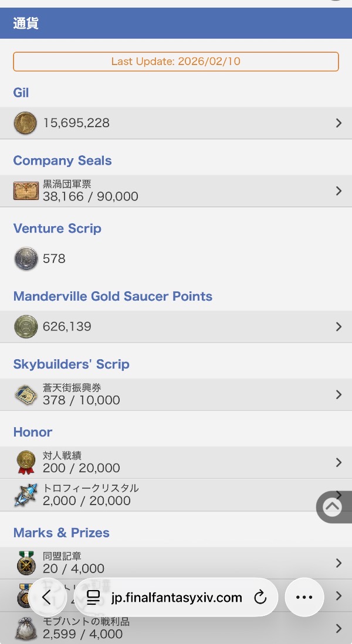Viewport: 352px width, 644px height.
Task: Expand the Gold Saucer Points chevron
Action: (x=339, y=326)
